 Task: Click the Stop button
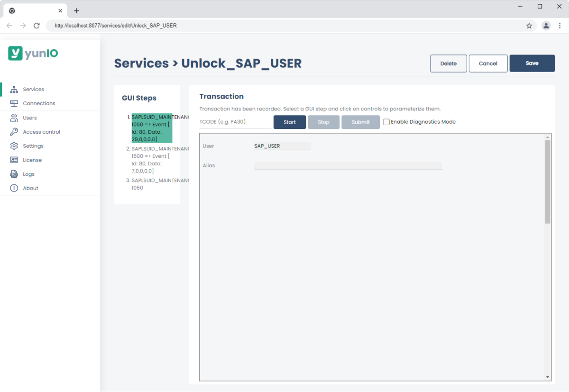(x=324, y=122)
